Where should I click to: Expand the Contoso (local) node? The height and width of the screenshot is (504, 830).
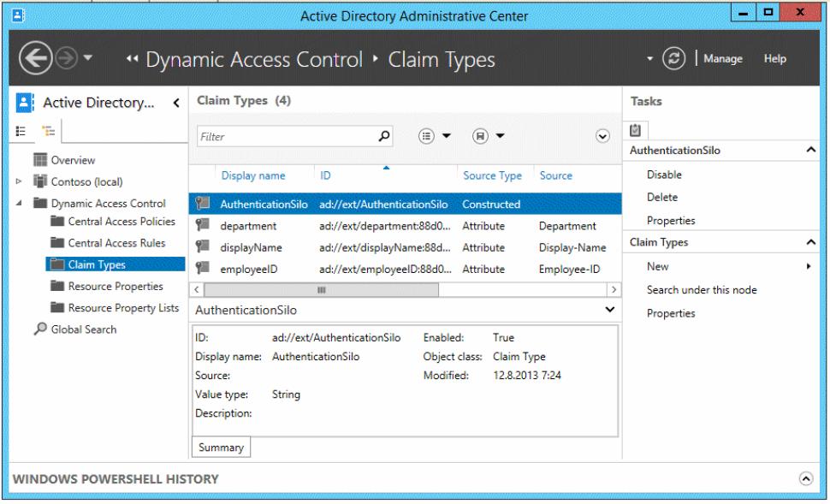pyautogui.click(x=19, y=181)
